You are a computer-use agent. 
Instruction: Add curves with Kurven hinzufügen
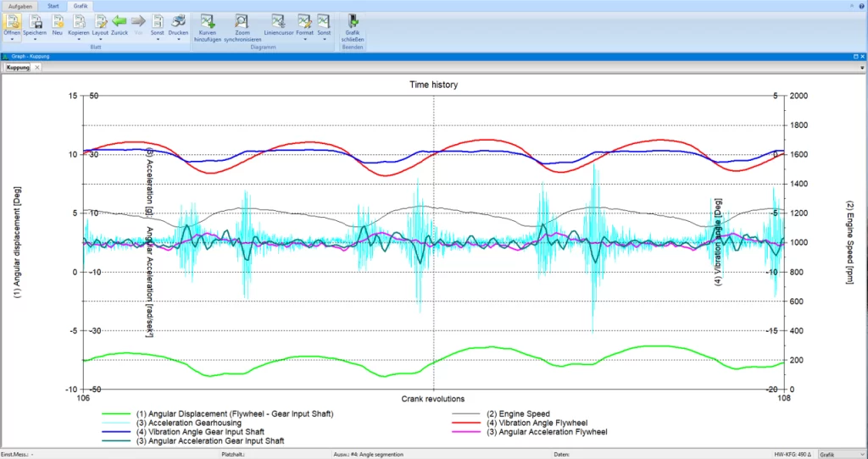tap(207, 20)
